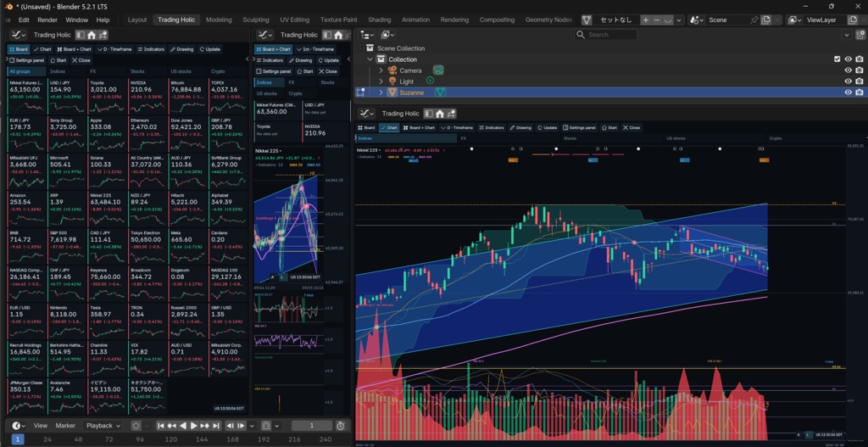Click the minus button next to セットなし
868x447 pixels.
657,20
